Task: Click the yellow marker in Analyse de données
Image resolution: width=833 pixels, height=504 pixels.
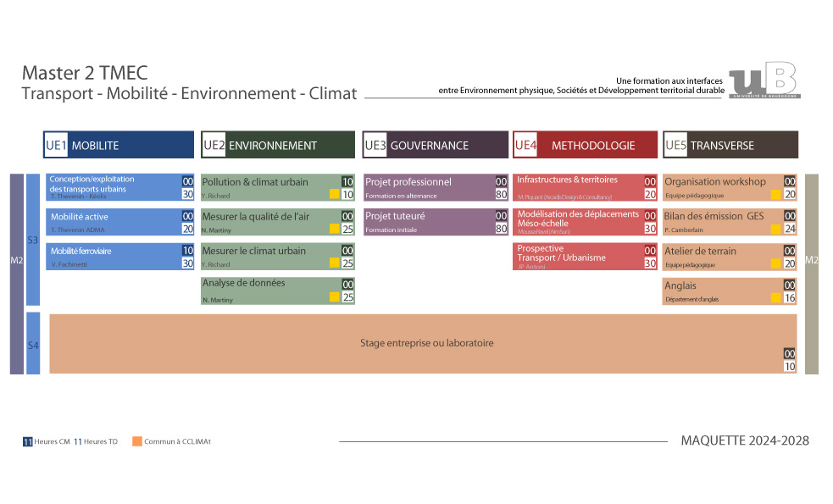Action: pos(335,297)
